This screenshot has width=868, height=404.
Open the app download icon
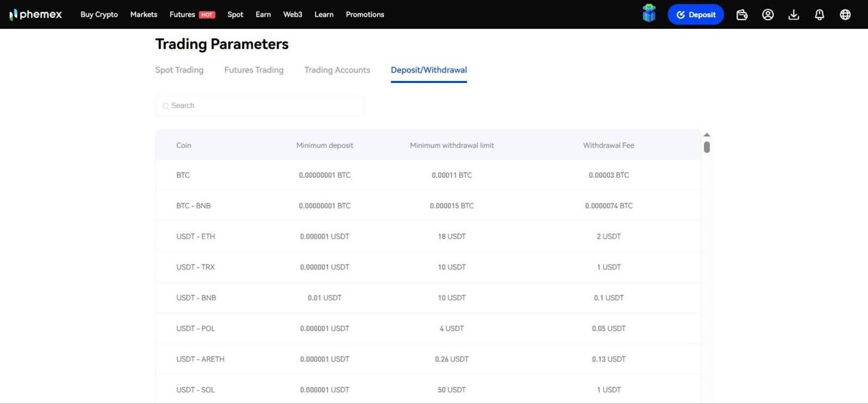pos(794,15)
